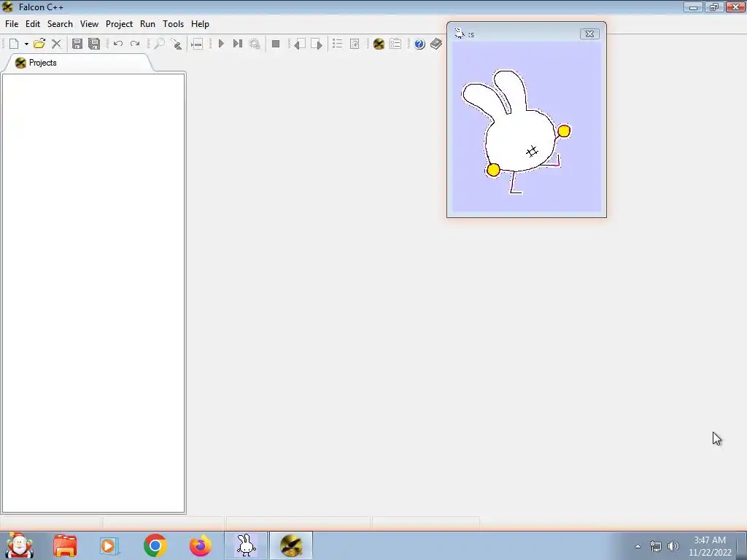Launch Google Chrome from taskbar
The width and height of the screenshot is (747, 560).
155,545
